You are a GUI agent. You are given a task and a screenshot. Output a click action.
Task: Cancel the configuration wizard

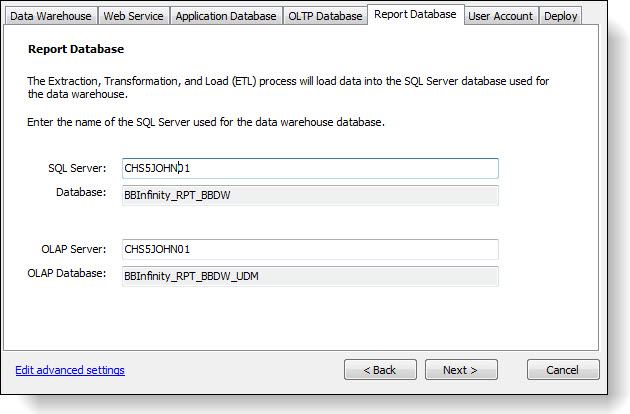click(x=563, y=370)
